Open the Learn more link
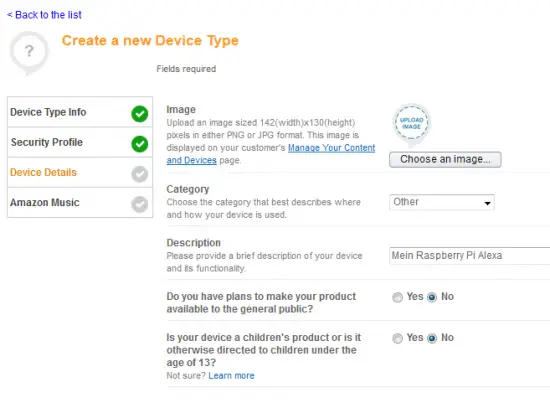The height and width of the screenshot is (403, 550). pyautogui.click(x=232, y=376)
